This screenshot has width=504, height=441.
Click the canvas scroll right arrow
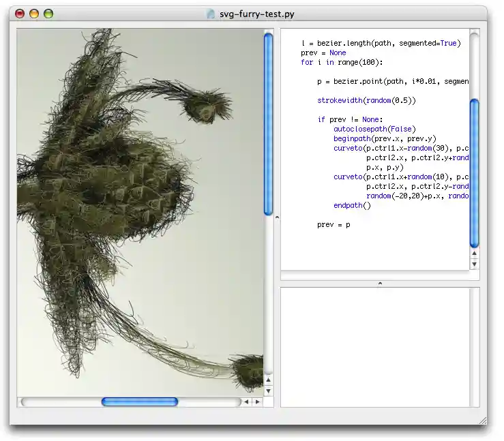click(x=257, y=401)
